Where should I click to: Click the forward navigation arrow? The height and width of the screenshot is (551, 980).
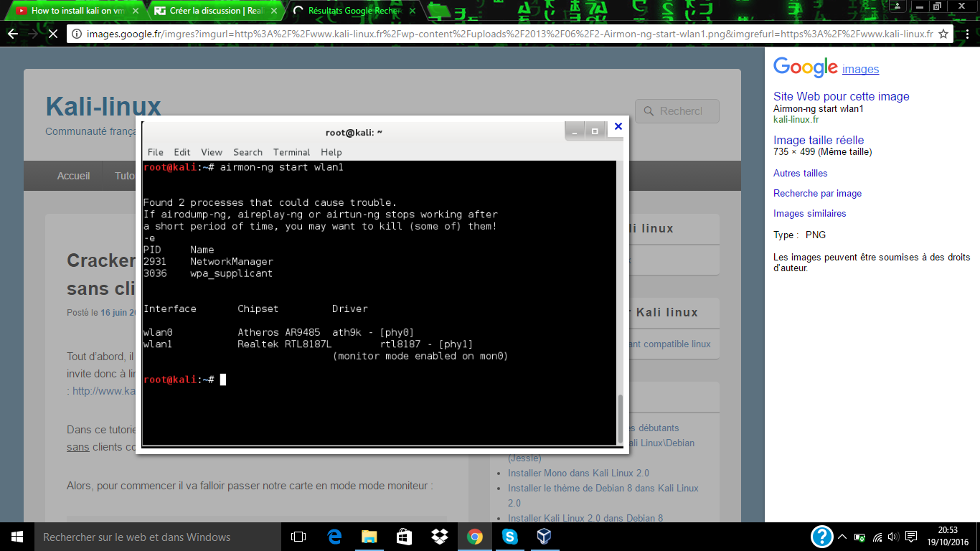33,34
